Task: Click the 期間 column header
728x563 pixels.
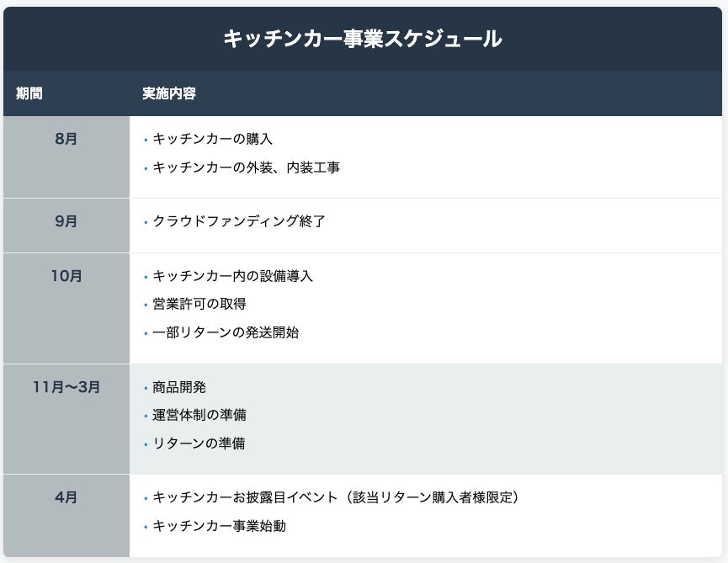Action: coord(29,93)
